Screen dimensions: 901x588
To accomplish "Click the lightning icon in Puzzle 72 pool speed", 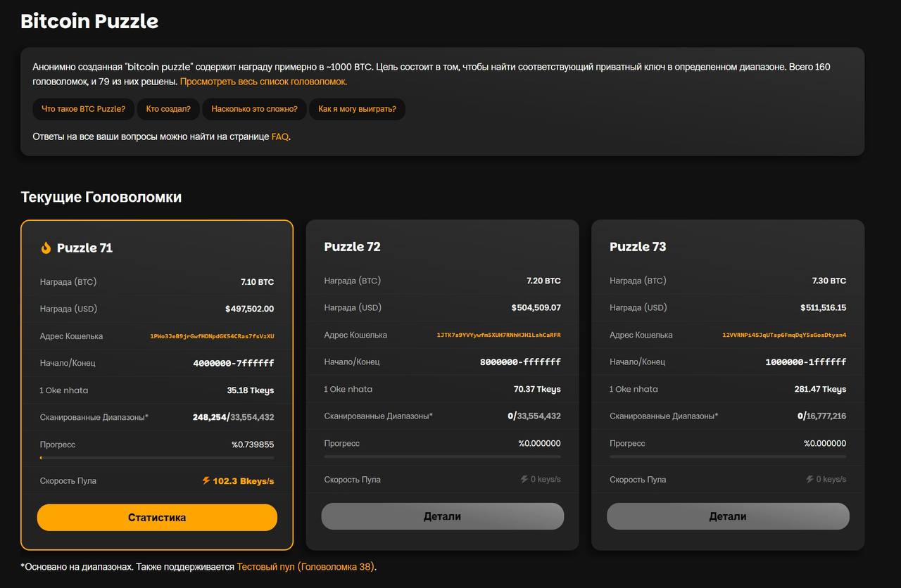I will [524, 479].
